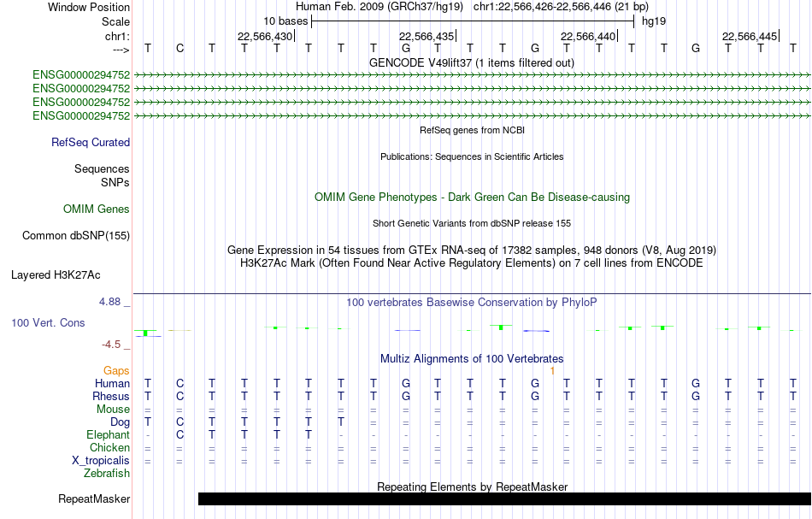Click the RefSeq Curated track label
Screen dimensions: 812x519
click(91, 143)
